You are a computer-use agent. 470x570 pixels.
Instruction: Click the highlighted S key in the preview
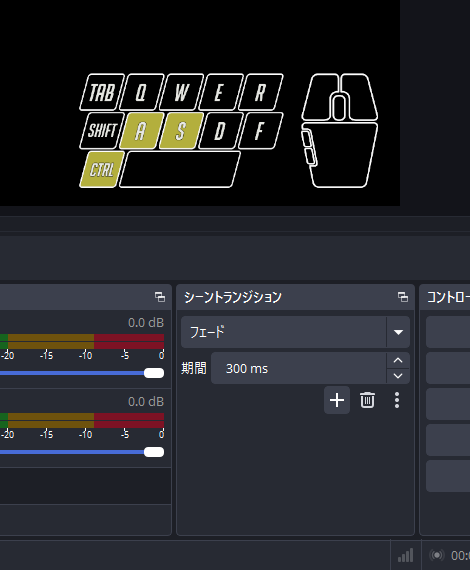tap(180, 131)
